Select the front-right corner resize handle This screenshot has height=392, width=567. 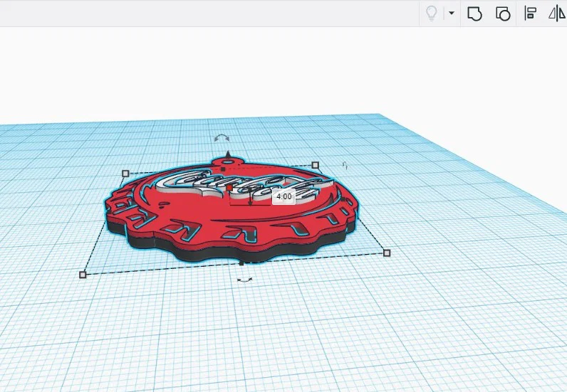pyautogui.click(x=387, y=253)
